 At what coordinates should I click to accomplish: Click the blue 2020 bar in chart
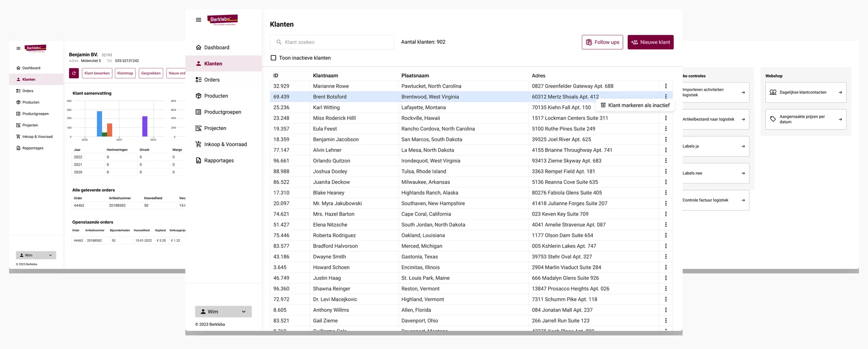click(x=99, y=124)
